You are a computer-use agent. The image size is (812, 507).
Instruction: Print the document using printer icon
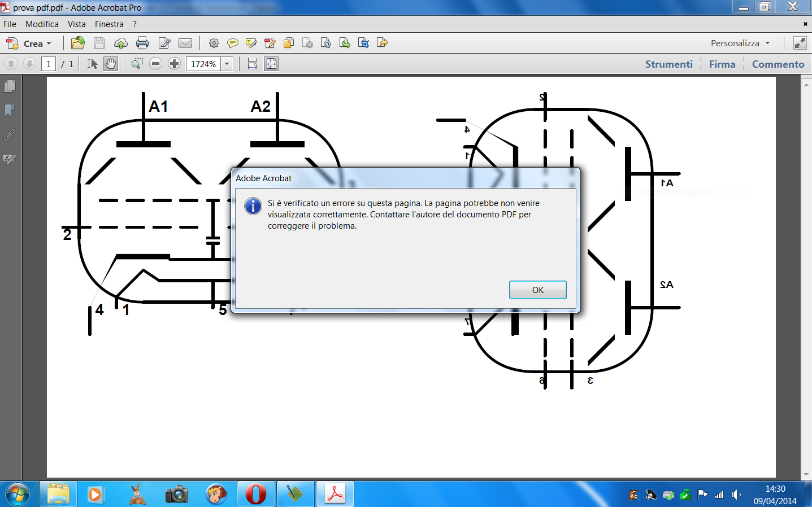coord(142,43)
